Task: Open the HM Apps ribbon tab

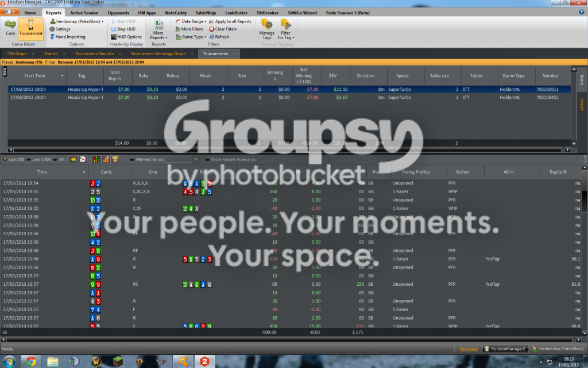Action: [147, 13]
